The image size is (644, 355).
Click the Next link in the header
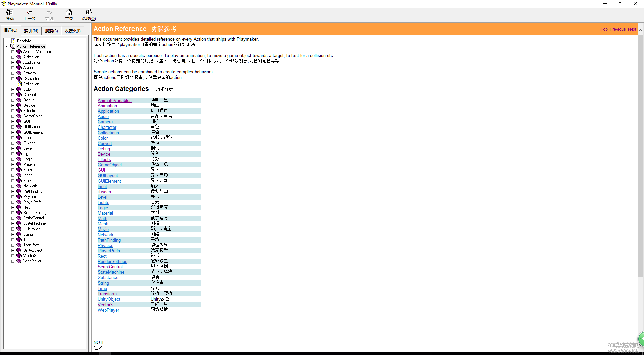(x=632, y=29)
